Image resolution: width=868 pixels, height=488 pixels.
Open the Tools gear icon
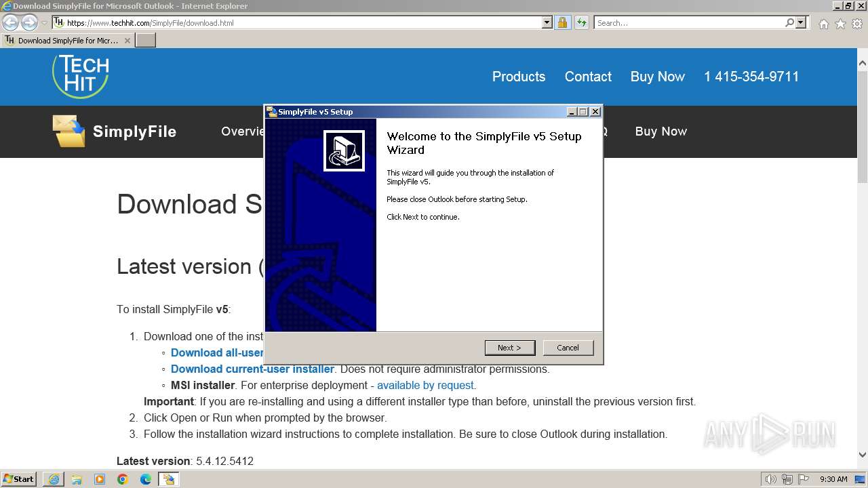(x=857, y=24)
